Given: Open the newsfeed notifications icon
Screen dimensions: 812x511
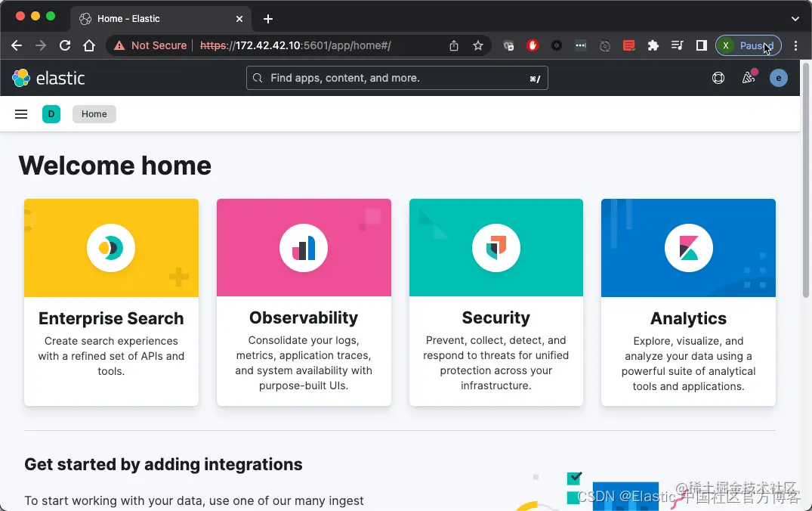Looking at the screenshot, I should 749,79.
